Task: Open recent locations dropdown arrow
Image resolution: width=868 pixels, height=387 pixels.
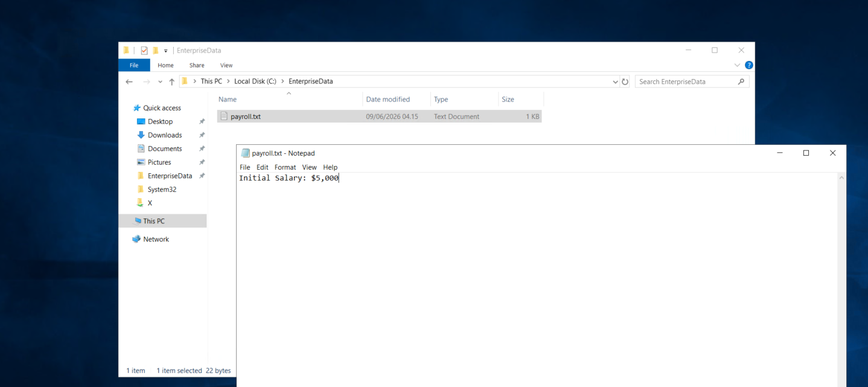Action: (160, 82)
